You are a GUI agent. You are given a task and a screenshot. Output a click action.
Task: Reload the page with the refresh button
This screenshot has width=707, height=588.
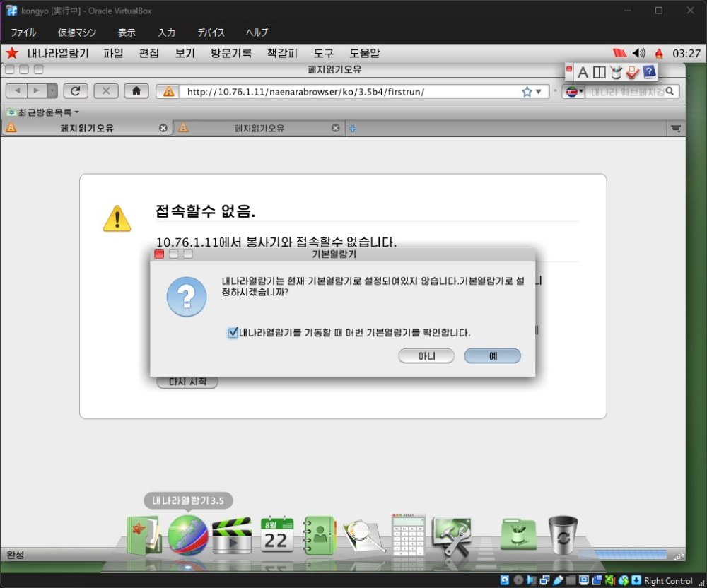pyautogui.click(x=76, y=91)
